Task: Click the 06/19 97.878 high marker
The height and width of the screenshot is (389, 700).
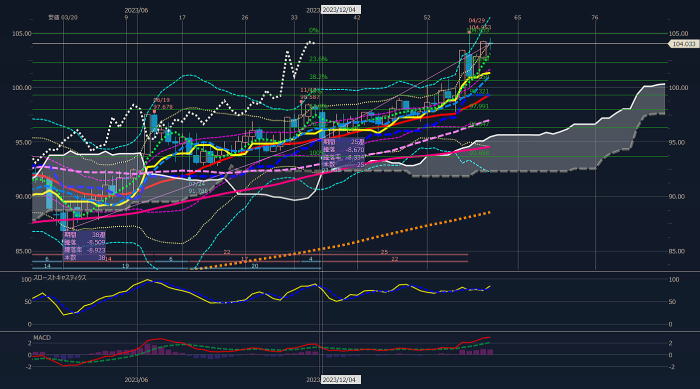Action: coord(163,104)
